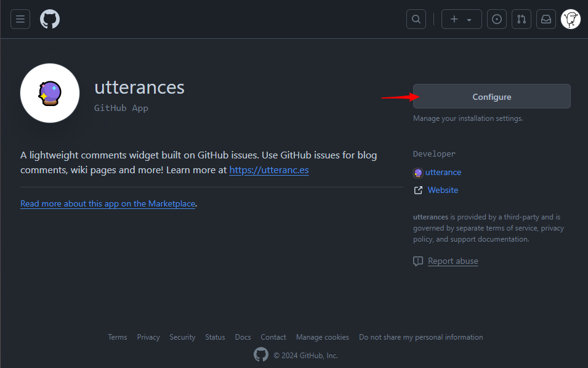Viewport: 588px width, 368px height.
Task: Click the utterances crystal ball app logo
Action: (50, 93)
